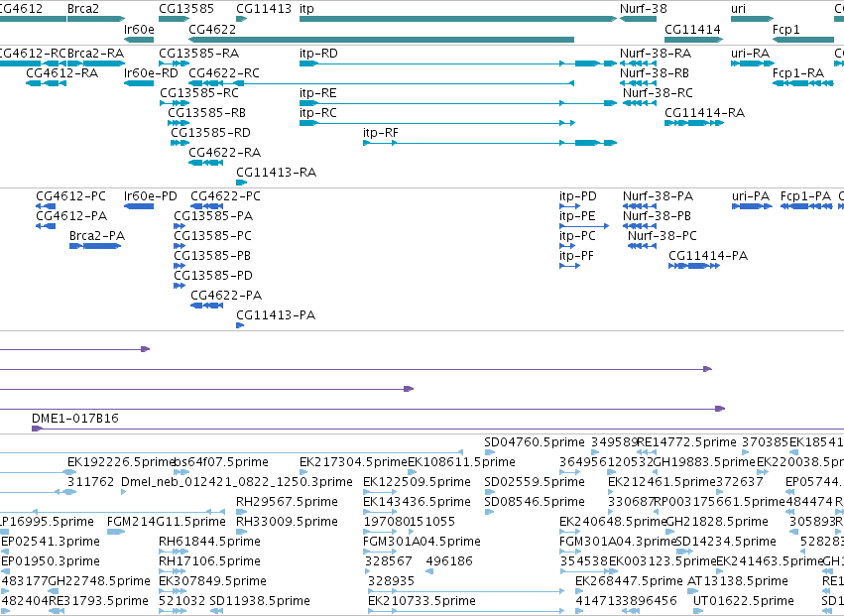Select the CG11413 gene label
This screenshot has width=844, height=616.
coord(264,9)
